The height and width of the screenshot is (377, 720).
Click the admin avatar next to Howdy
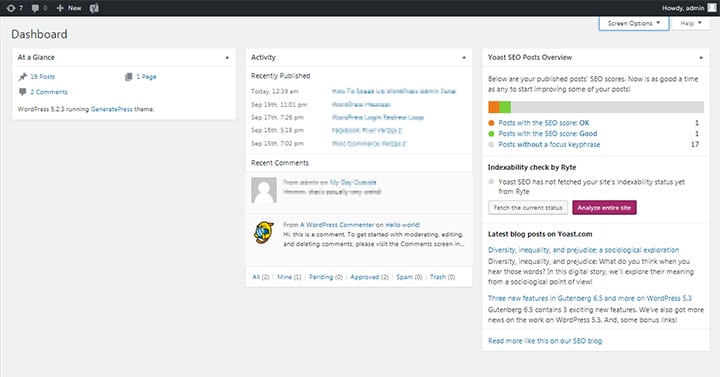tap(712, 7)
